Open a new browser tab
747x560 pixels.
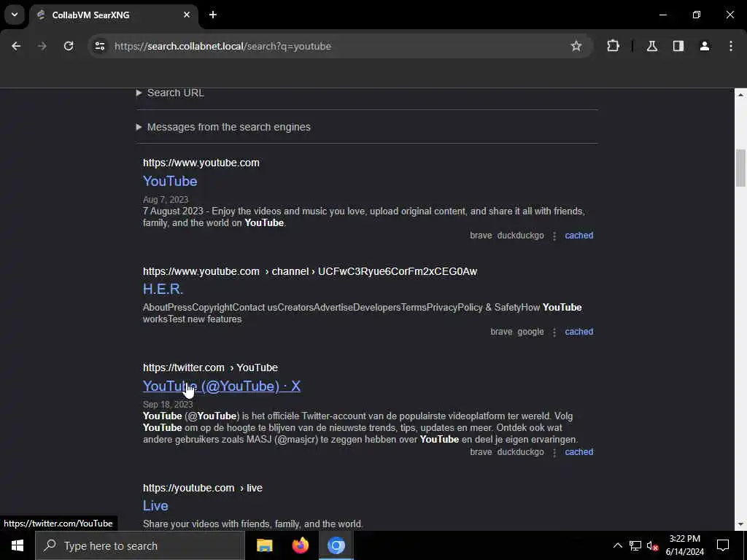click(213, 15)
